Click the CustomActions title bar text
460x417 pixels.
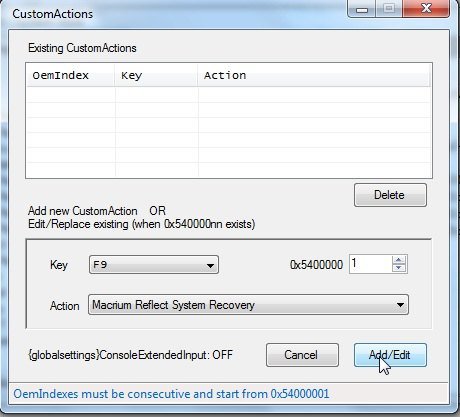53,14
